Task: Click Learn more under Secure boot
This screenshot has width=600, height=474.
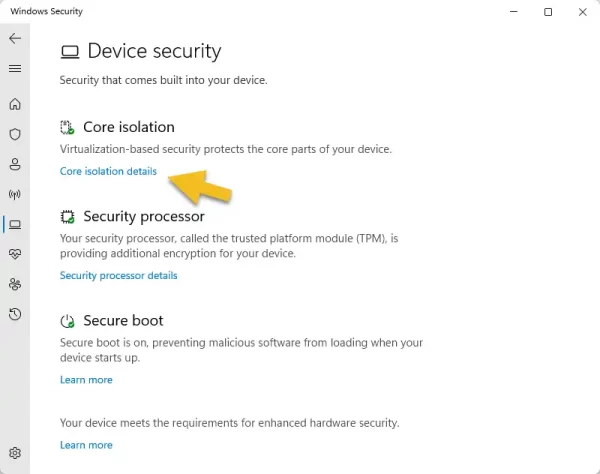Action: (86, 380)
